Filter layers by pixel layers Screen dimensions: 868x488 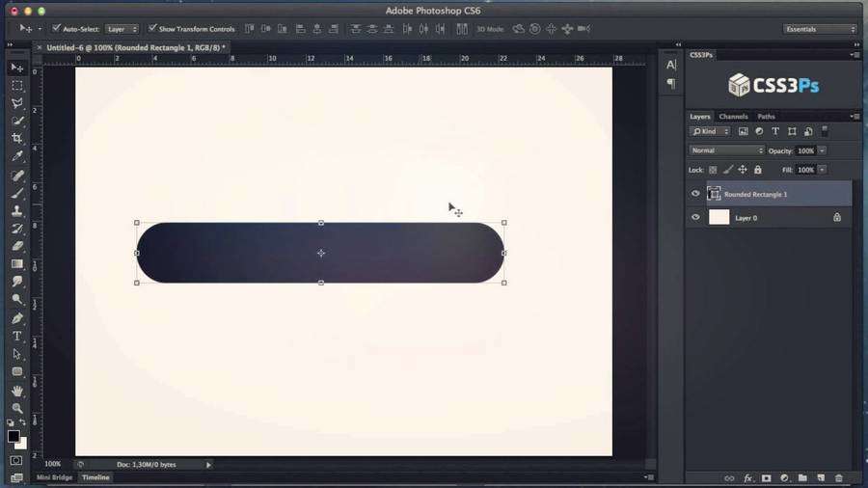(x=743, y=132)
